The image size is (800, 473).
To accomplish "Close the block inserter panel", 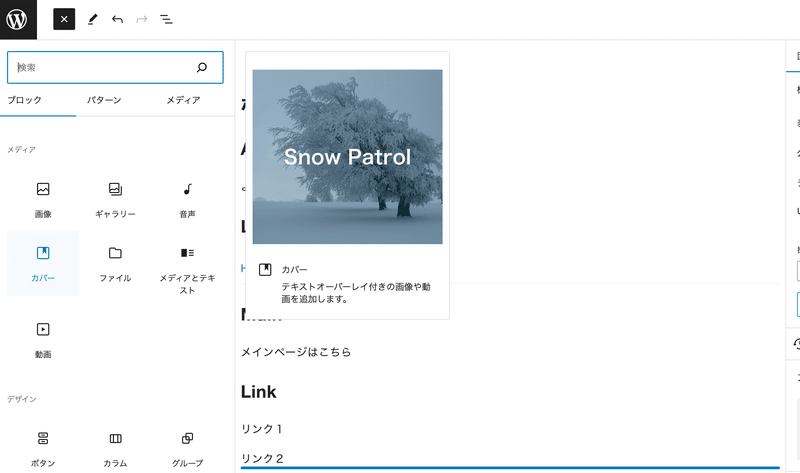I will click(x=64, y=19).
